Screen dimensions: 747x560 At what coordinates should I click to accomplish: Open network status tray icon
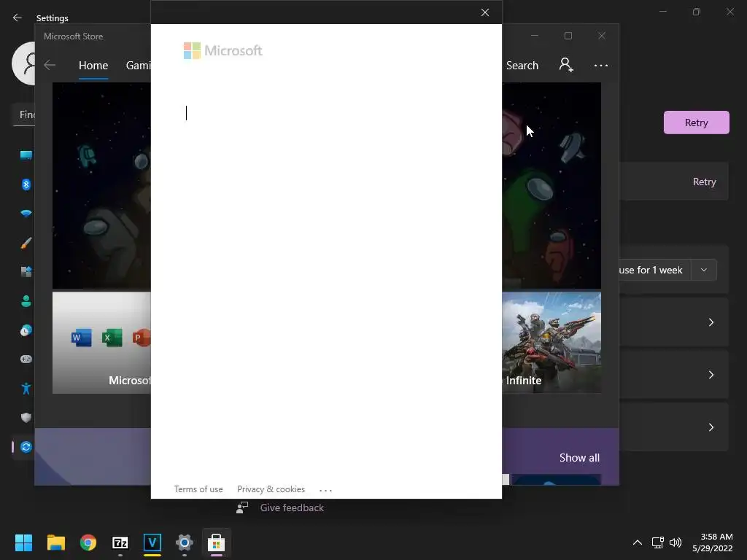pyautogui.click(x=658, y=542)
